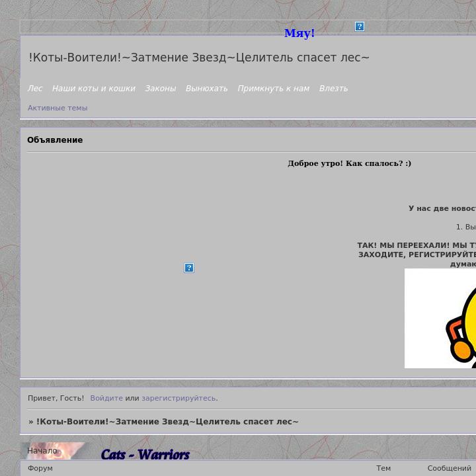
Task: Click the forum title heading !Коты-Воители!
Action: [199, 58]
